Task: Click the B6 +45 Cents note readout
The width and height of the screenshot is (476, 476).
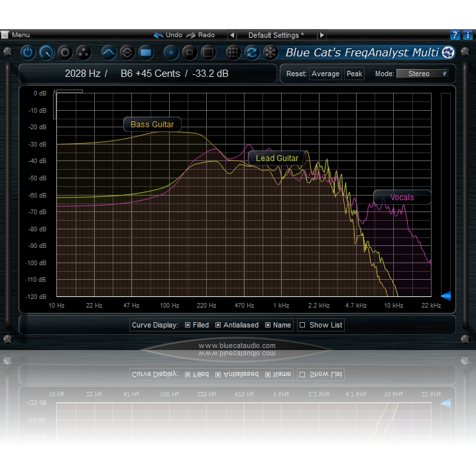Action: point(150,74)
